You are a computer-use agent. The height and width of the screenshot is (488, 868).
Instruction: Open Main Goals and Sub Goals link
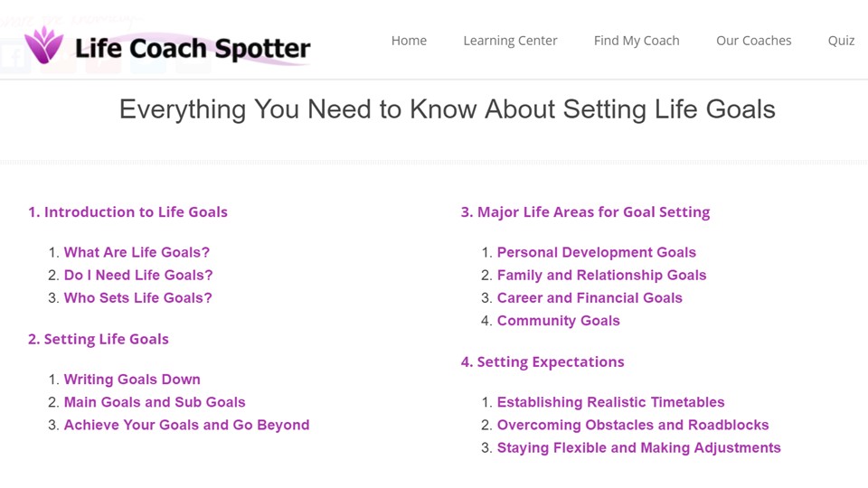pos(155,401)
